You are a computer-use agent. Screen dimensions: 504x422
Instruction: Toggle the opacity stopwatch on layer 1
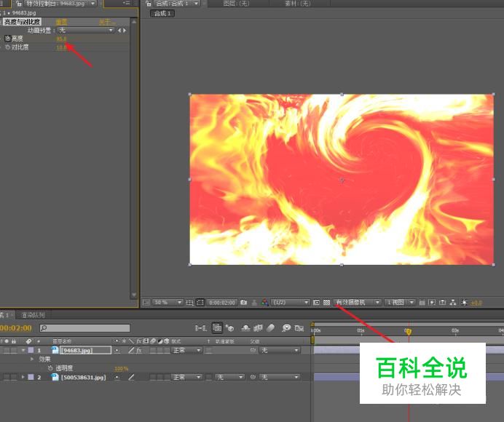click(50, 368)
